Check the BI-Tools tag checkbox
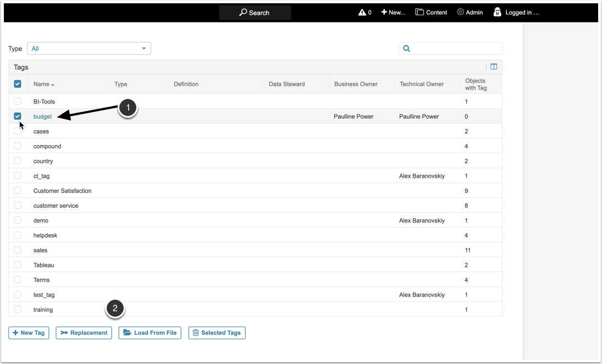This screenshot has width=602, height=364. click(x=18, y=101)
